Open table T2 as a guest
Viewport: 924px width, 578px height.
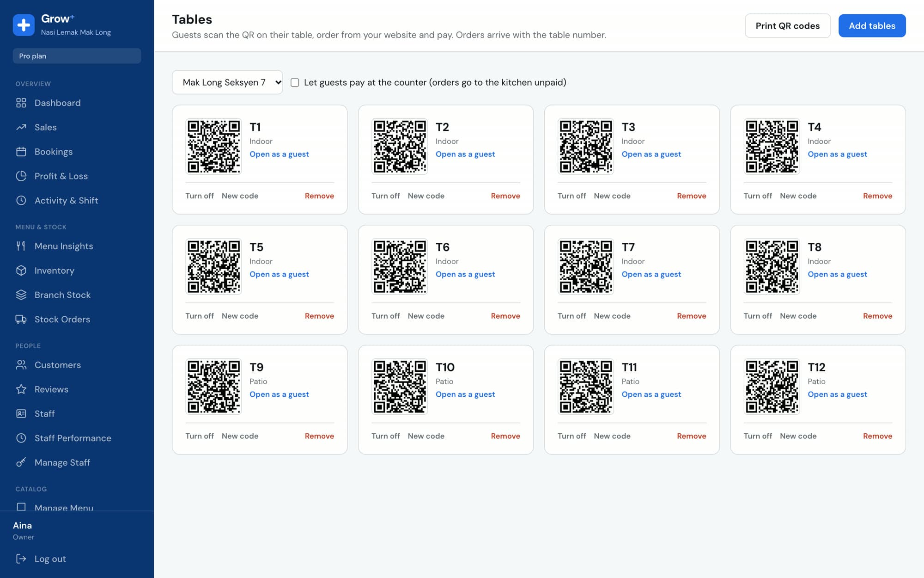pyautogui.click(x=465, y=154)
